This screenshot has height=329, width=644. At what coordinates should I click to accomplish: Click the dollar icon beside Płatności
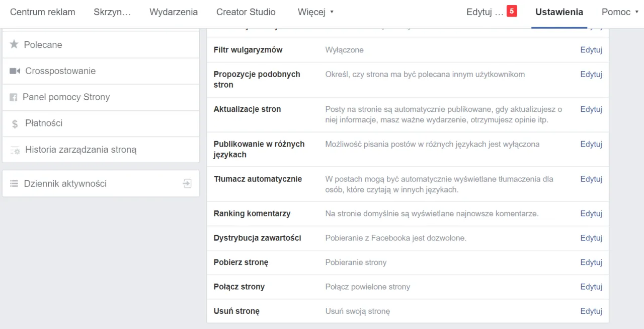pyautogui.click(x=14, y=123)
